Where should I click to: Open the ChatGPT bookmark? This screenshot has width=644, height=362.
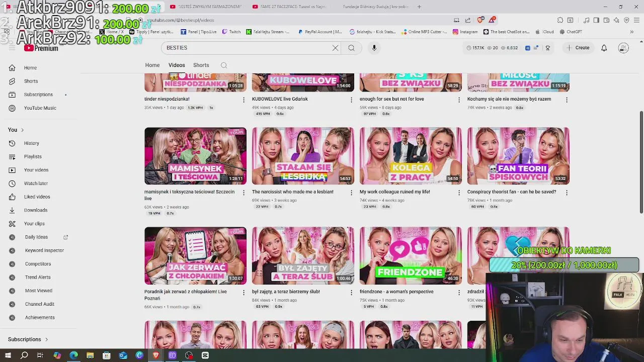pos(571,32)
